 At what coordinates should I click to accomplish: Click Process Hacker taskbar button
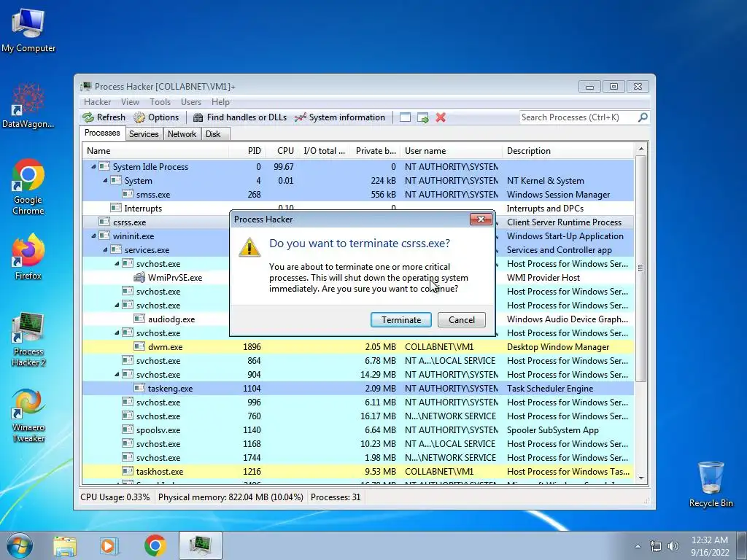(x=200, y=545)
